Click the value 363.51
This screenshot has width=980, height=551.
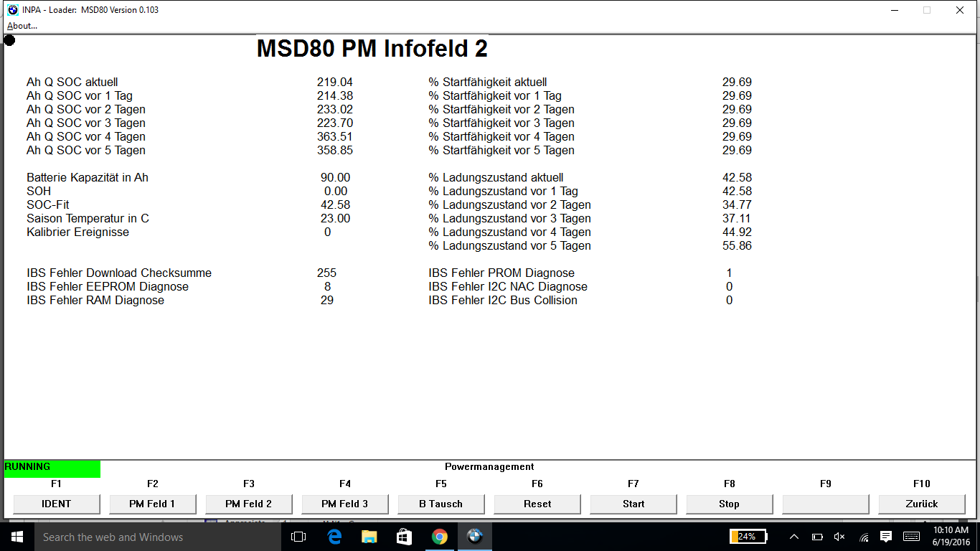[335, 137]
